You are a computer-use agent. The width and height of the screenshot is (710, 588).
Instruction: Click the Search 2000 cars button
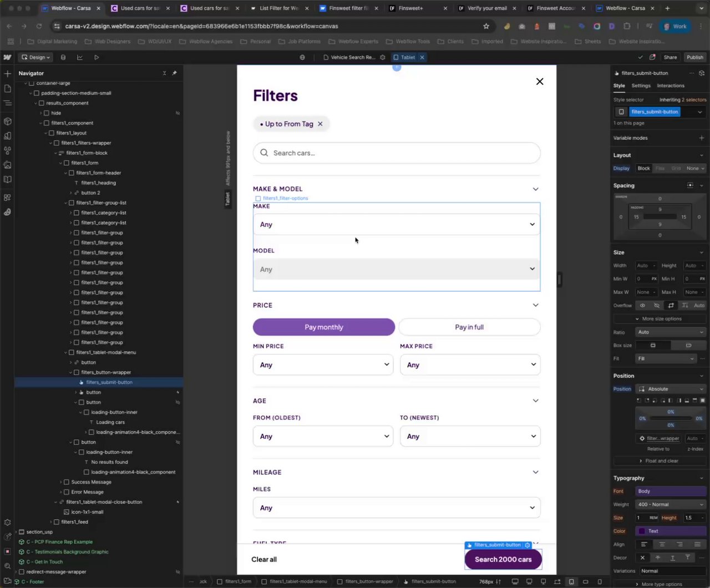click(x=503, y=559)
